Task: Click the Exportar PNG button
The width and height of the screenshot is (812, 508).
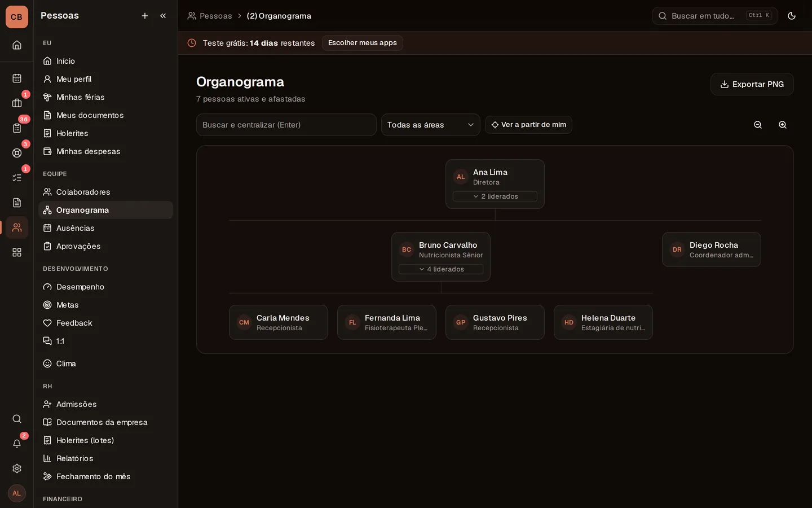Action: click(752, 84)
